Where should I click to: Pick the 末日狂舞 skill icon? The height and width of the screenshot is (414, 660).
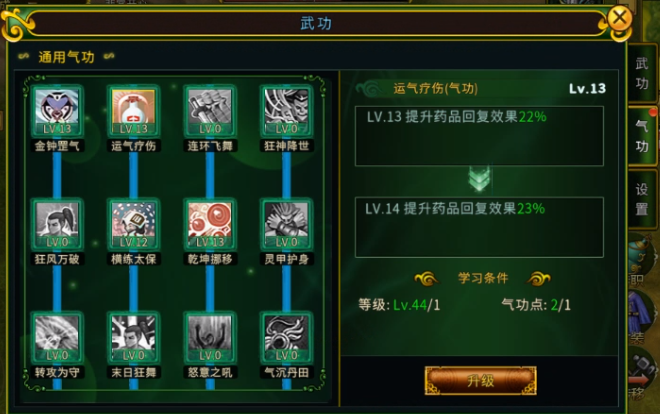tap(133, 338)
